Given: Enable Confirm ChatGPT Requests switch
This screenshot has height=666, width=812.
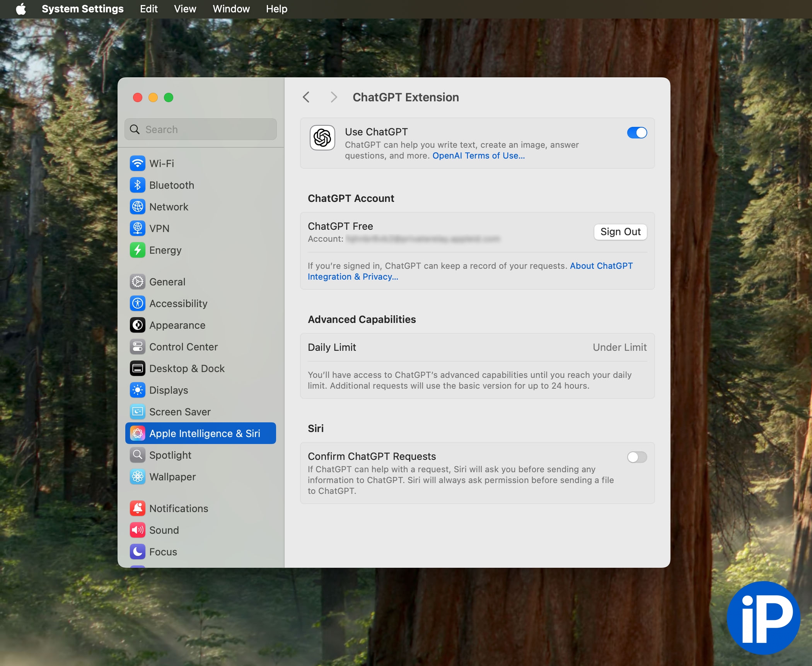Looking at the screenshot, I should 636,457.
